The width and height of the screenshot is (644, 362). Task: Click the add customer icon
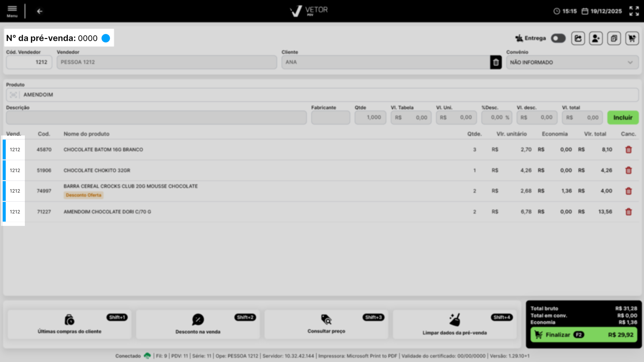[x=596, y=38]
